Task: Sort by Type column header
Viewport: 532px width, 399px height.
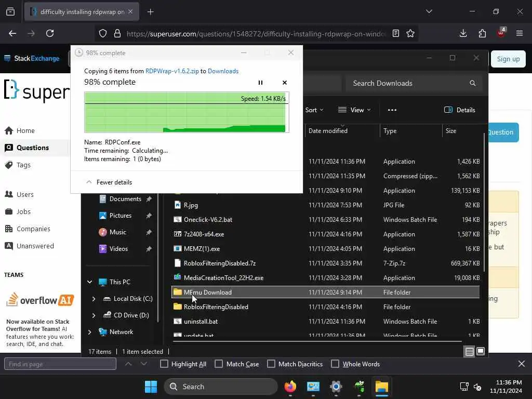Action: (410, 130)
